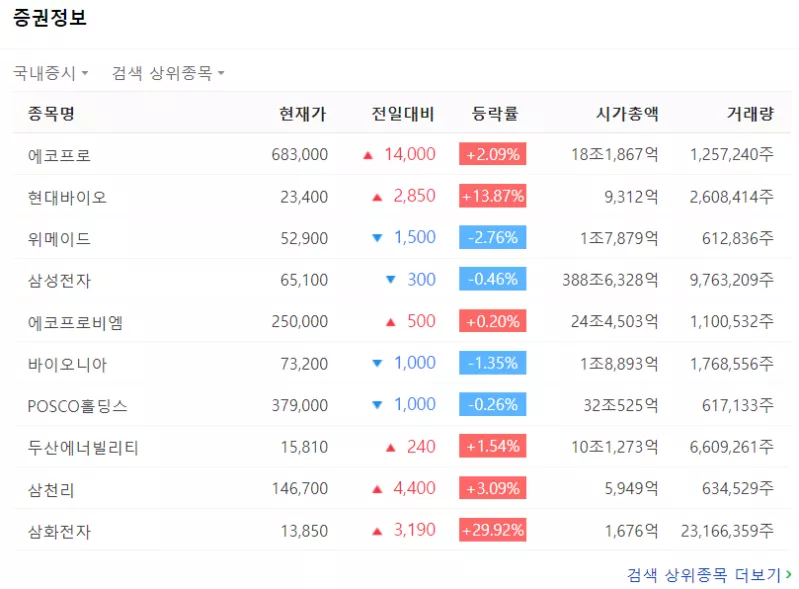Click the 146,700 price value
The width and height of the screenshot is (799, 589).
point(299,489)
